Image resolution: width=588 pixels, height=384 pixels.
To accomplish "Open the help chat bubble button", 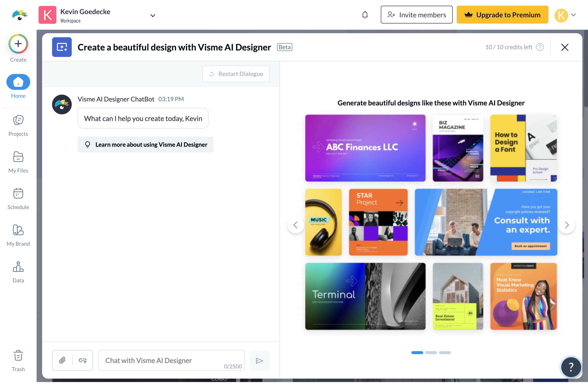I will (571, 367).
